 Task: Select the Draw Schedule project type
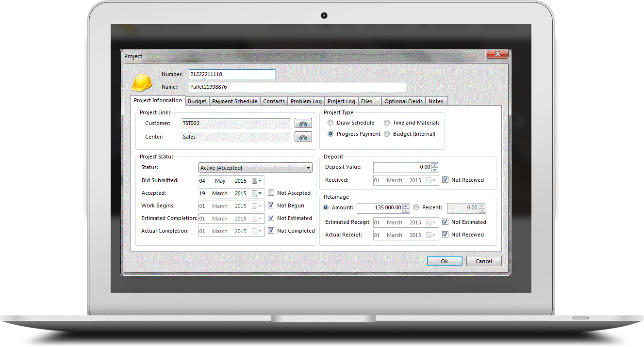(x=330, y=123)
